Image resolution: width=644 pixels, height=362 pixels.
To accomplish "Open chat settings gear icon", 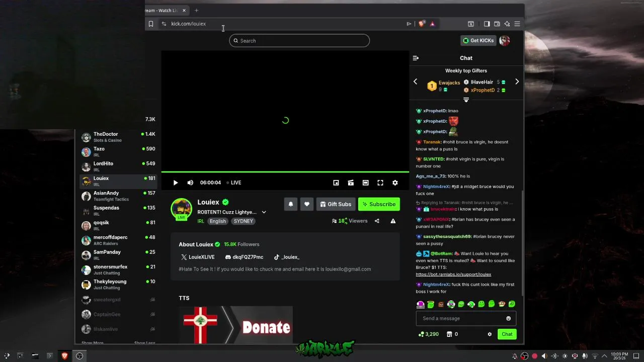I will pos(490,334).
